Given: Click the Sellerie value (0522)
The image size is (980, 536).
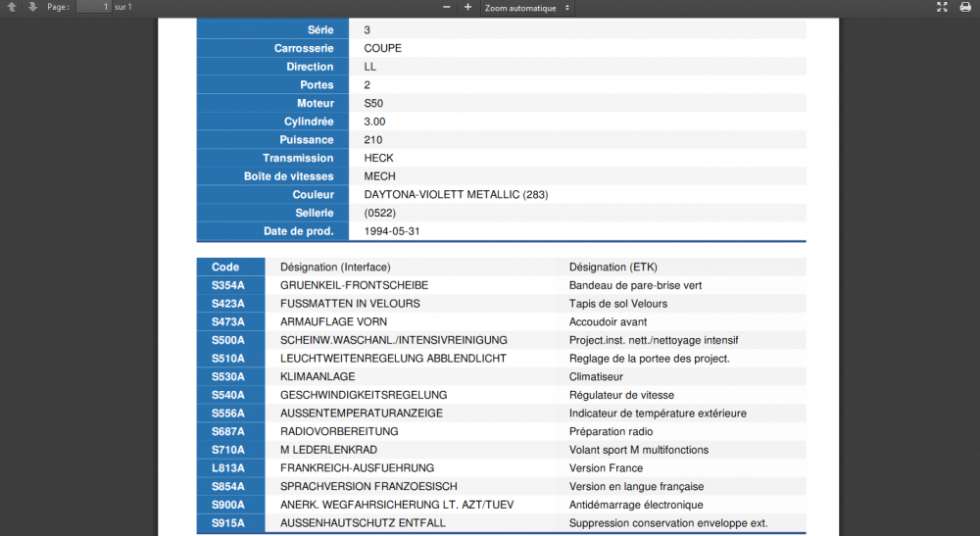Looking at the screenshot, I should [380, 213].
